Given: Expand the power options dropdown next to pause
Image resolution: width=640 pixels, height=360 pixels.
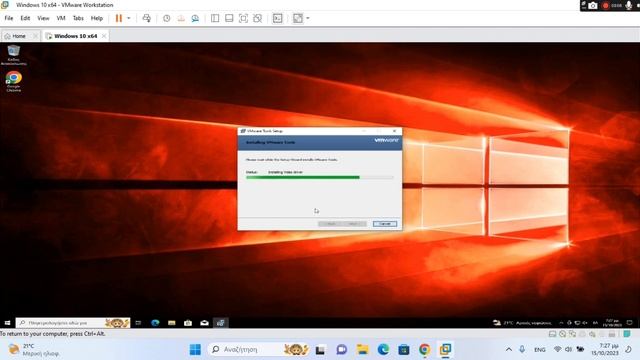Looking at the screenshot, I should coord(129,18).
